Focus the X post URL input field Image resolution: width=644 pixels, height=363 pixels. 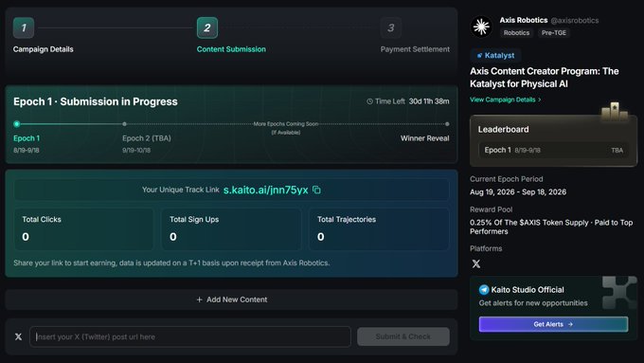pos(190,336)
